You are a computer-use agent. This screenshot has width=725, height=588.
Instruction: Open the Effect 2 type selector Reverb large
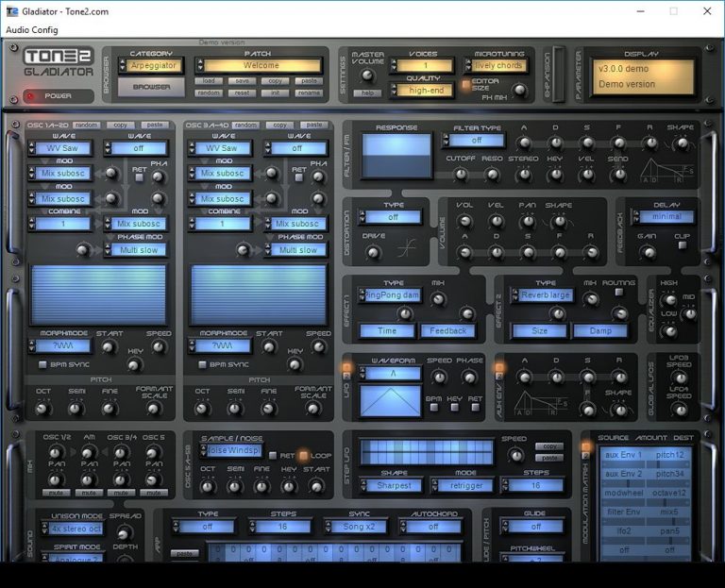(543, 294)
